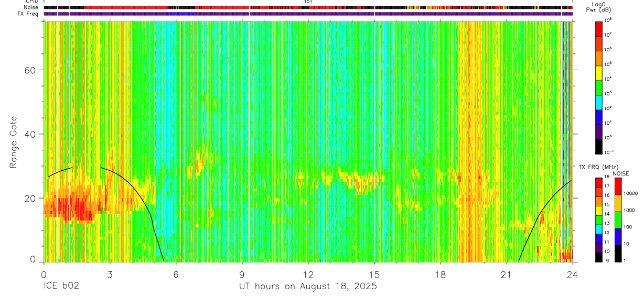Click the 'ICE b02' radar label
The image size is (644, 297).
pyautogui.click(x=61, y=287)
